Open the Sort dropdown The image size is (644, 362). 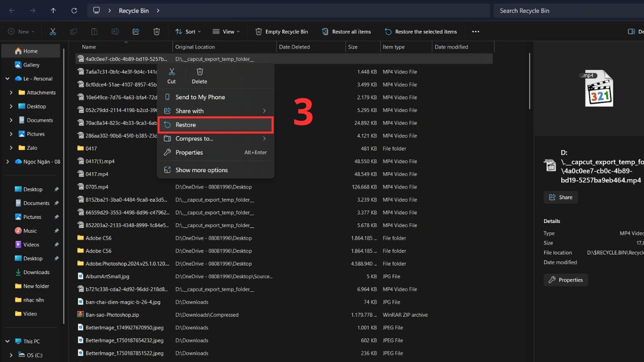(186, 32)
